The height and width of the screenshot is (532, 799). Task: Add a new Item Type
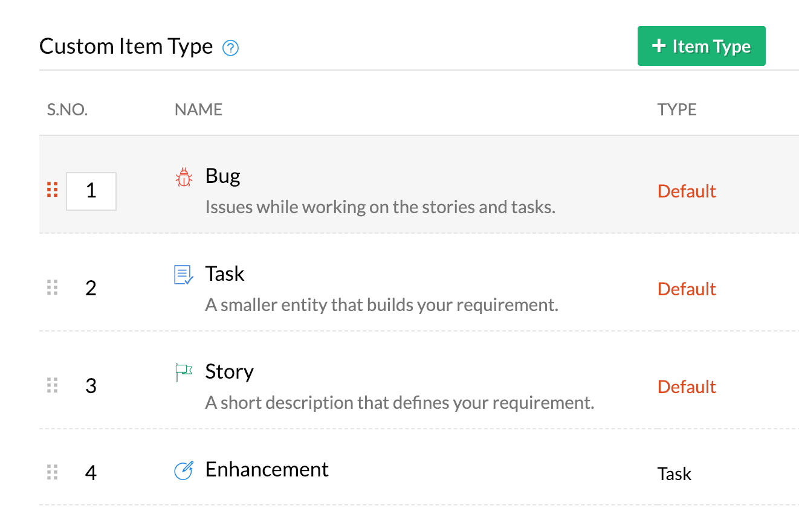(x=701, y=46)
